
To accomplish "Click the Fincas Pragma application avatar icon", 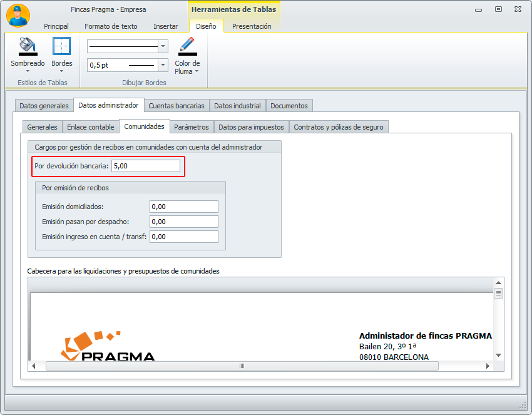I will coord(18,16).
